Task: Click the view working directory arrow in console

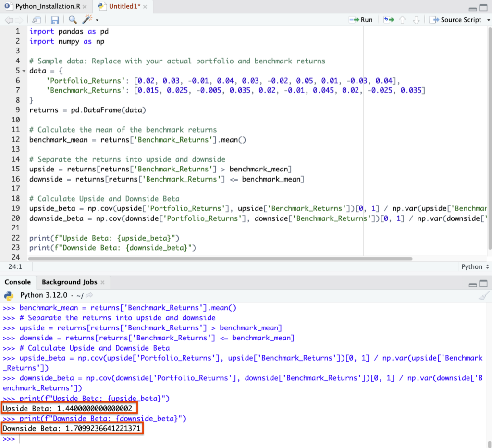Action: point(89,295)
